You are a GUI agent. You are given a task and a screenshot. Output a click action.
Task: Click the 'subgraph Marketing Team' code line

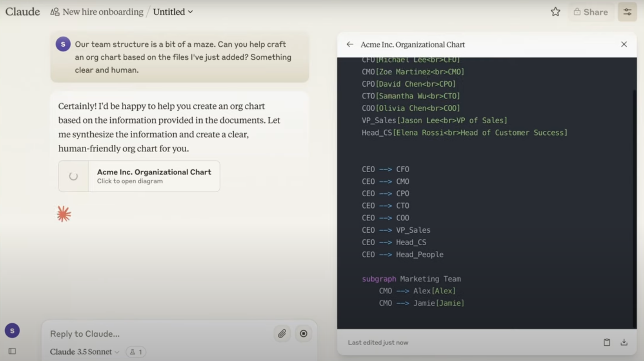(411, 279)
